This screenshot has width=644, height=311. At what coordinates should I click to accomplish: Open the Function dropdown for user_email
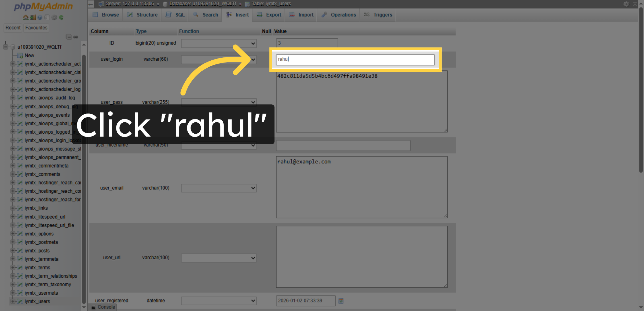[218, 188]
